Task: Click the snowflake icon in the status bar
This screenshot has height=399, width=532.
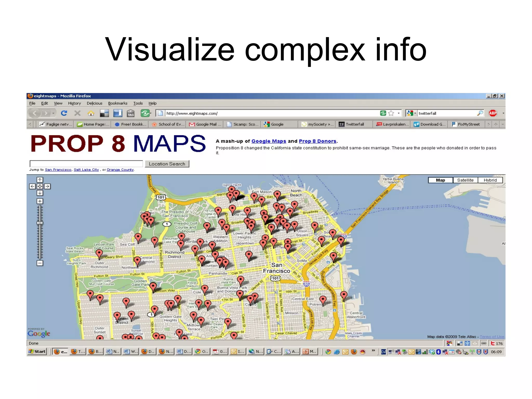Action: click(467, 343)
